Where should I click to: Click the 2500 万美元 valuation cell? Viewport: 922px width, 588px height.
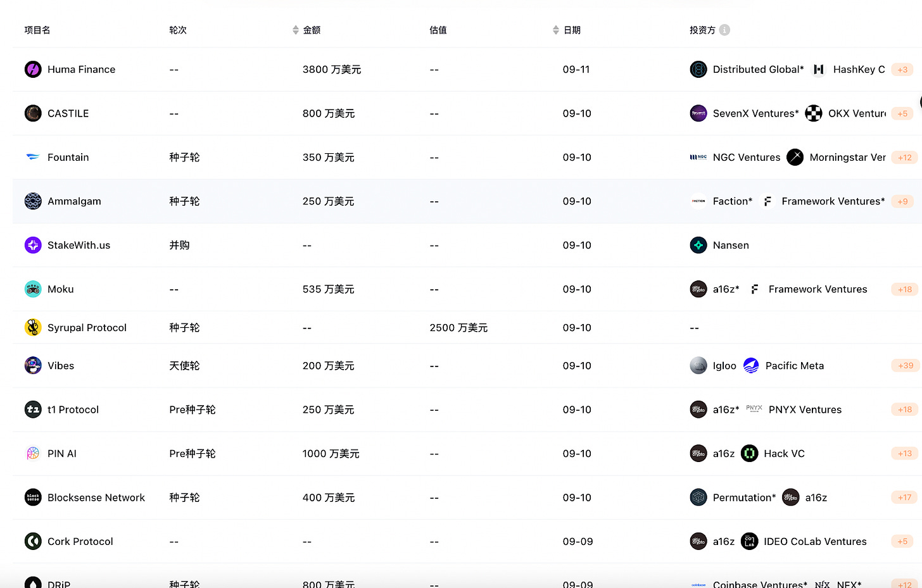pyautogui.click(x=458, y=327)
